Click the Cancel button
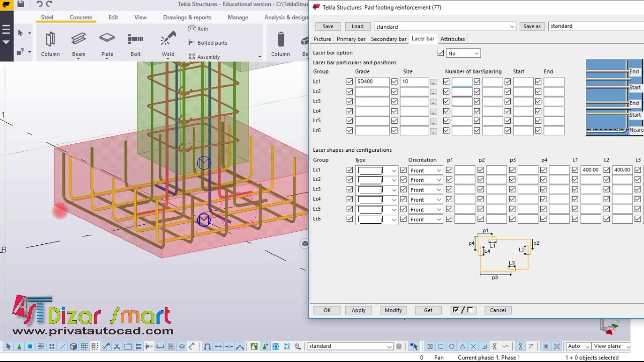The image size is (644, 362). [498, 310]
